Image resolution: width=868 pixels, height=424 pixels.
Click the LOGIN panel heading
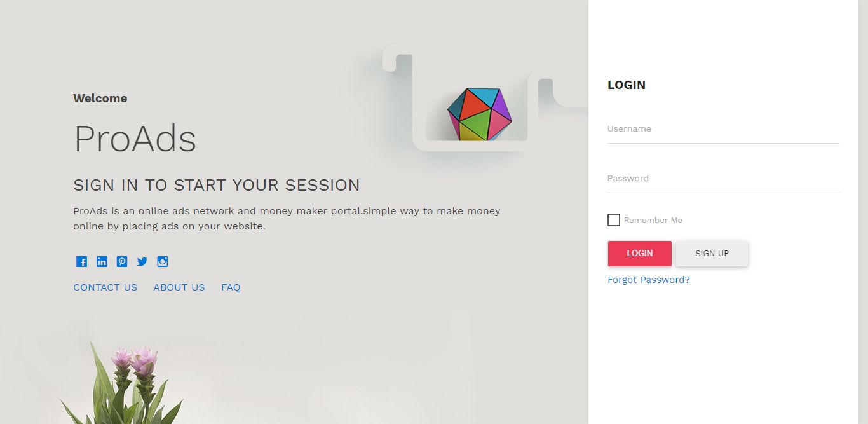(627, 85)
